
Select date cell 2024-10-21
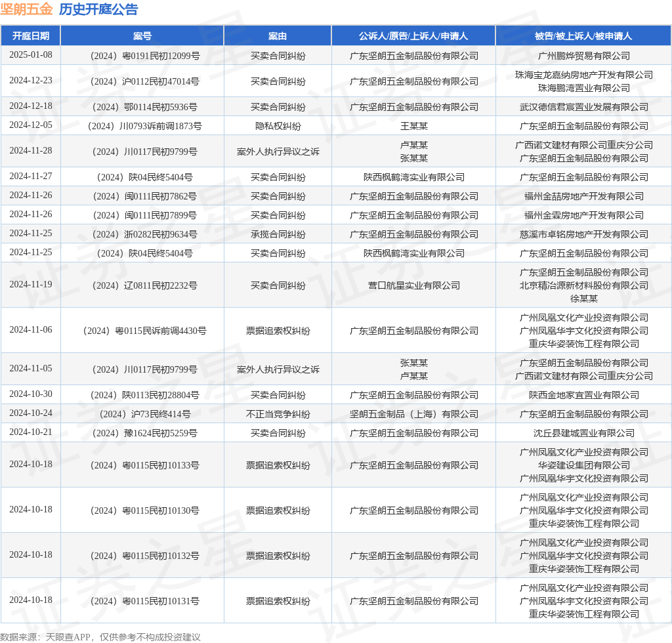click(30, 432)
